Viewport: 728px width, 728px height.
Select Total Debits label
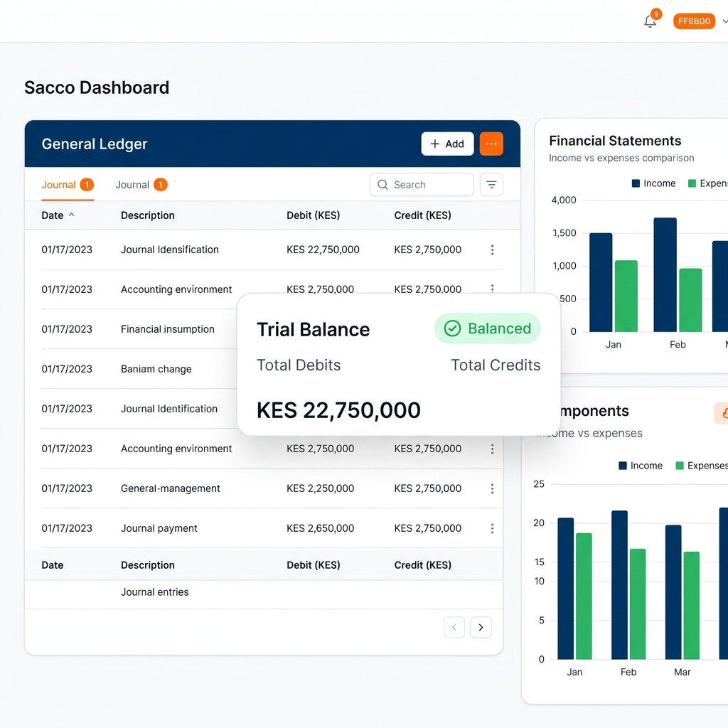(299, 365)
